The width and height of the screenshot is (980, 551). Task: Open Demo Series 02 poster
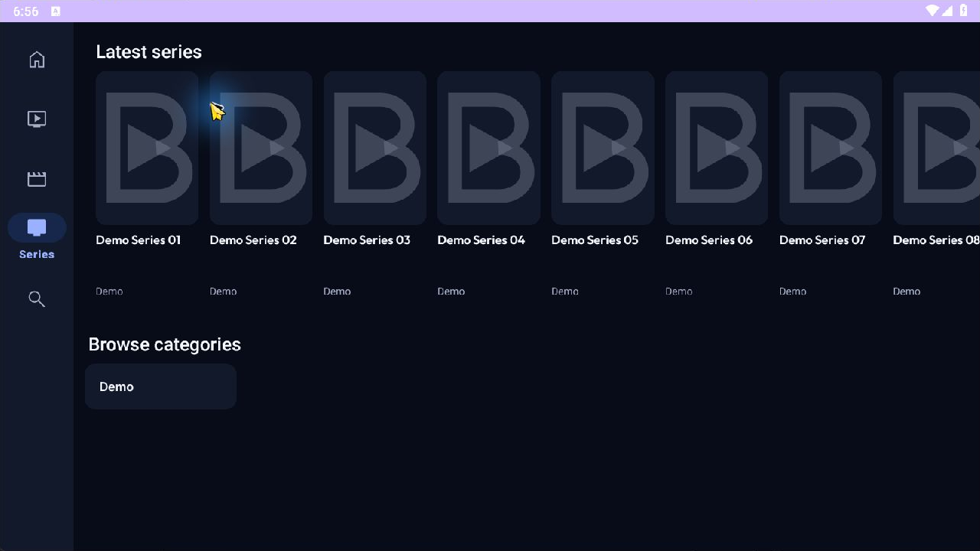[x=261, y=148]
